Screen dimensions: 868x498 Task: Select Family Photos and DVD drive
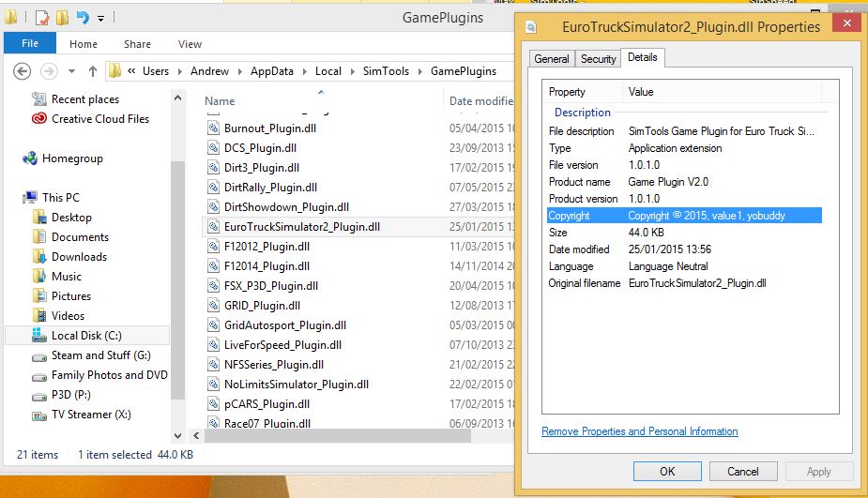tap(109, 375)
